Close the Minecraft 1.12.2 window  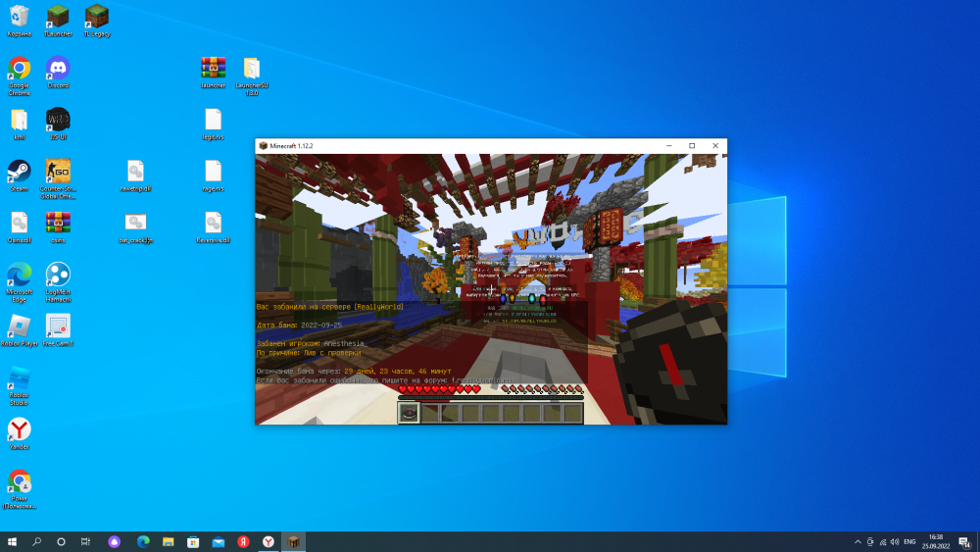coord(715,146)
